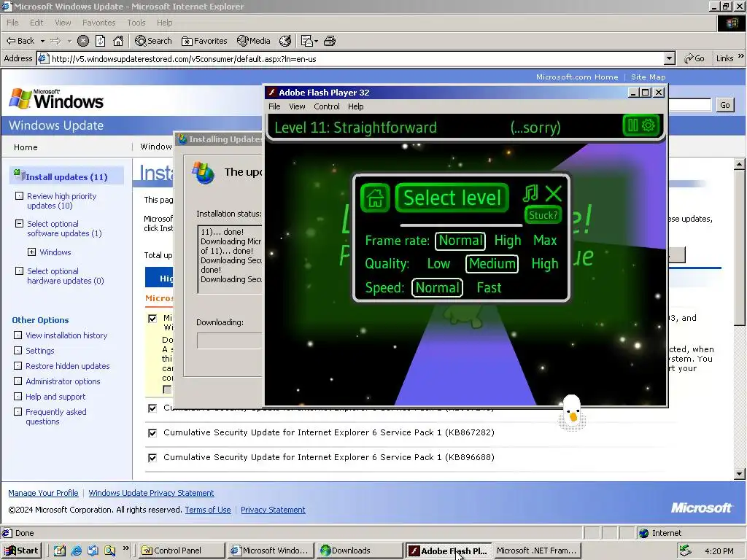Viewport: 747px width, 560px height.
Task: Click the Print icon in IE toolbar
Action: pos(330,41)
